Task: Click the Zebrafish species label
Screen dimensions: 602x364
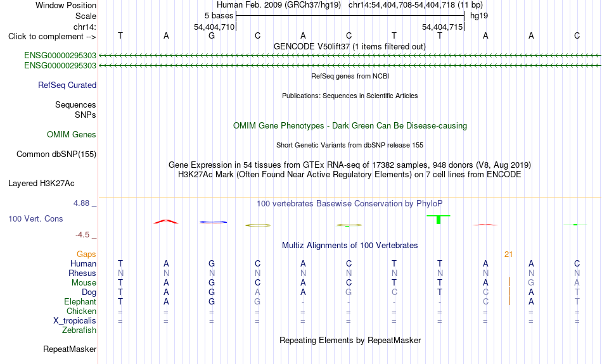Action: [x=79, y=330]
